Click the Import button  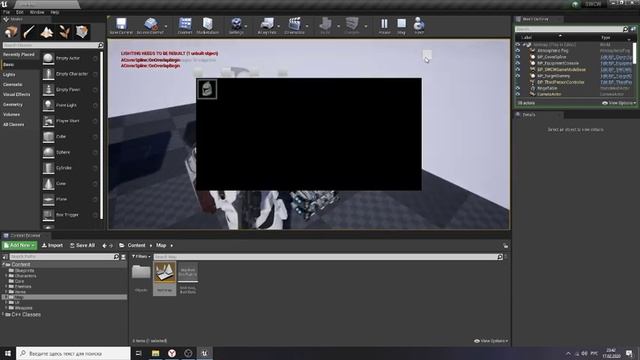click(52, 245)
